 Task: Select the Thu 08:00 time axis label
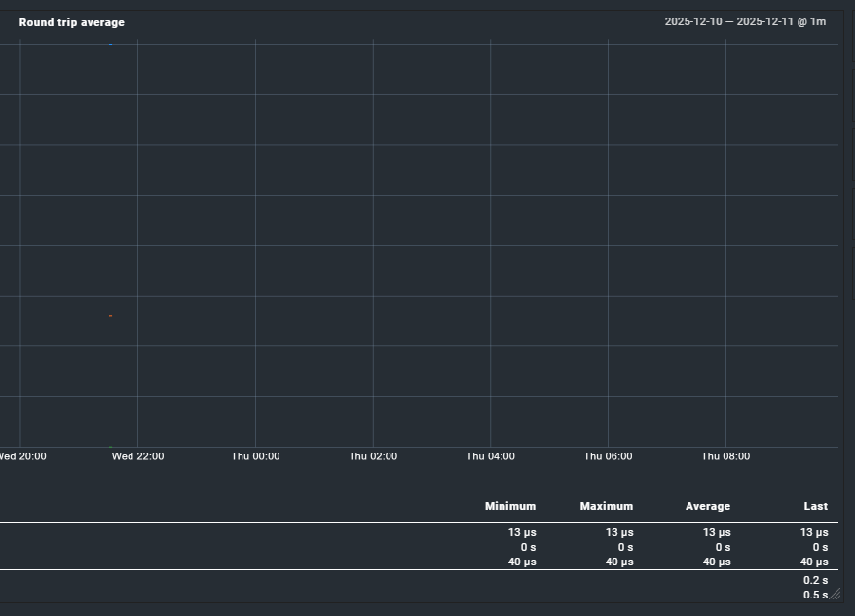pyautogui.click(x=725, y=456)
